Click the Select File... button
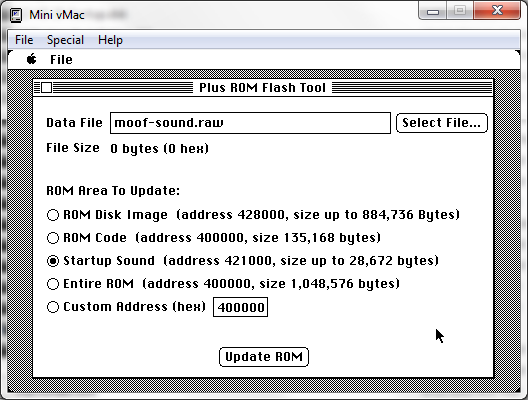Image resolution: width=528 pixels, height=400 pixels. (442, 123)
